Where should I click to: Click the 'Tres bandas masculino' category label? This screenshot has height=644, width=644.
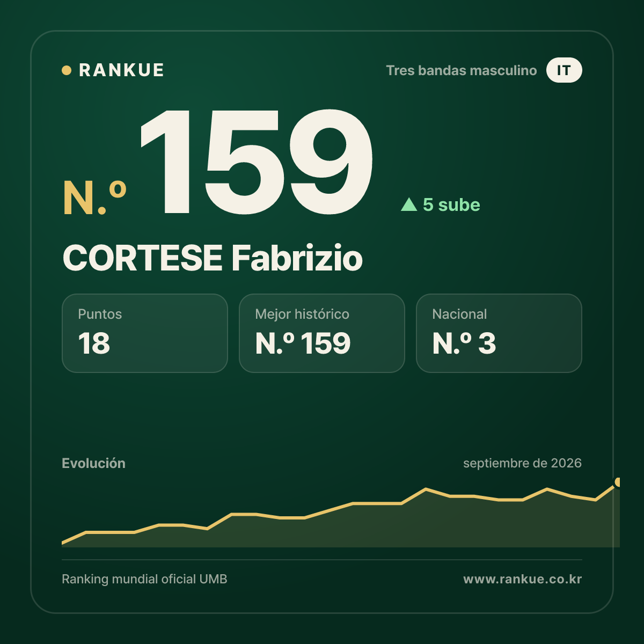[x=462, y=70]
